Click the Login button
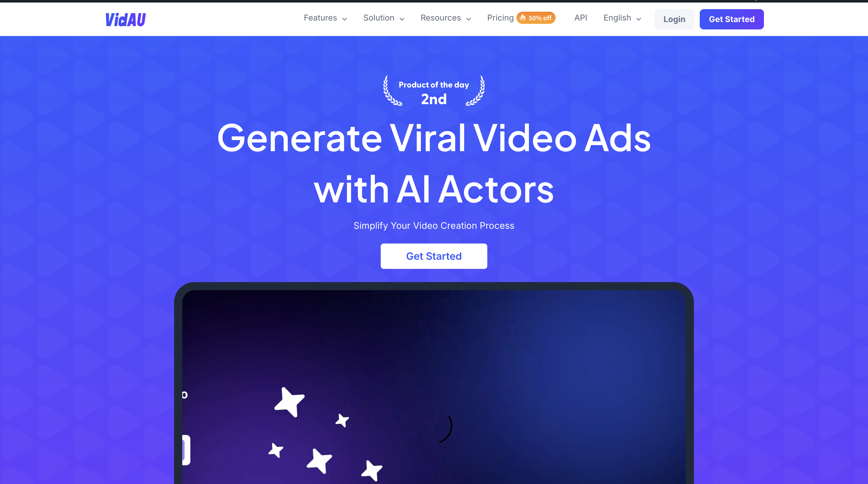868x484 pixels. point(674,19)
